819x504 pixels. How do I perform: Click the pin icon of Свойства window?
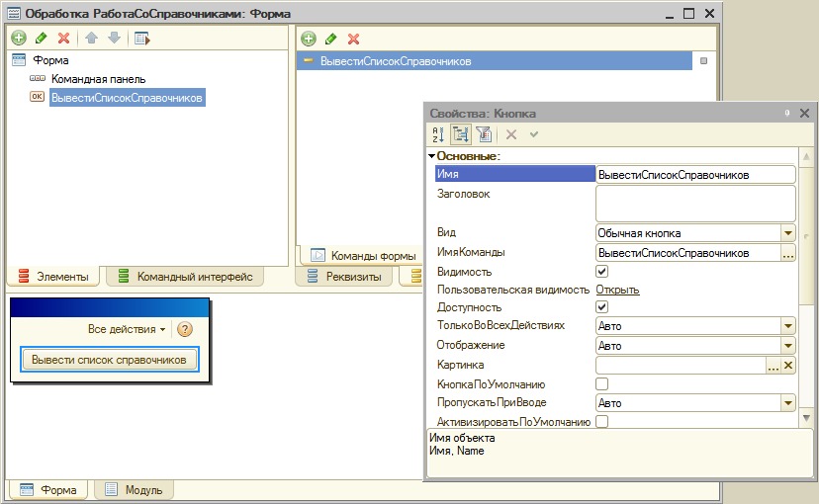(787, 114)
